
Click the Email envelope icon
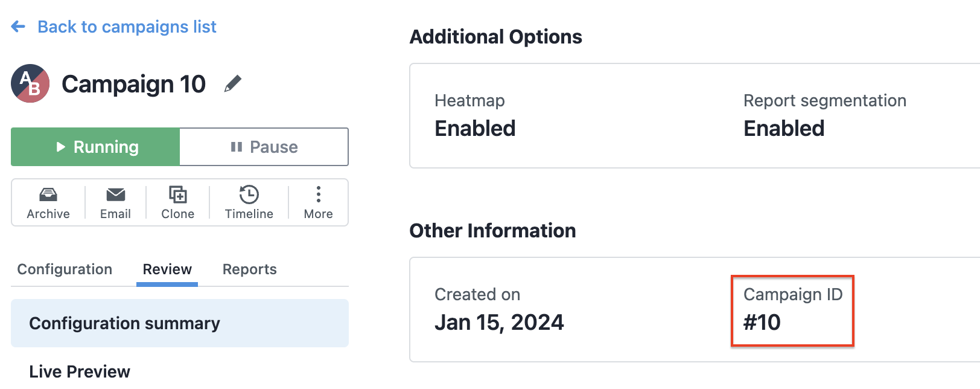pyautogui.click(x=115, y=194)
